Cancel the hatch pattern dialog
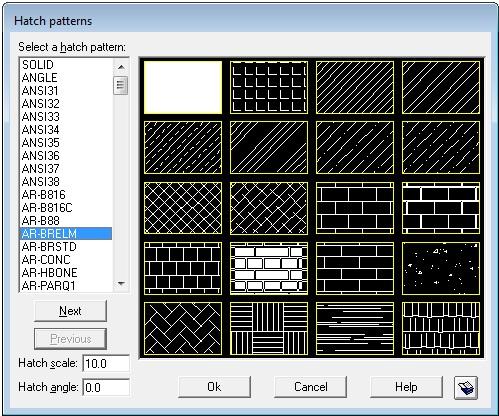This screenshot has width=499, height=416. click(x=310, y=387)
